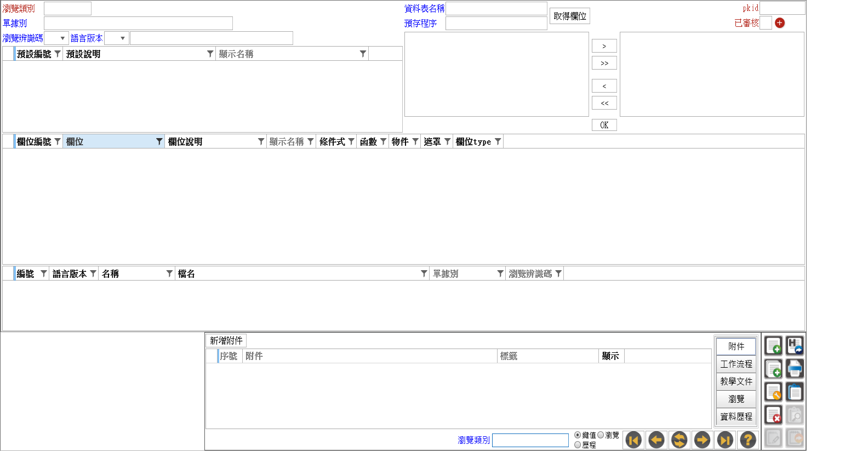Viewport: 868px width, 451px height.
Task: Click the printer icon
Action: [795, 369]
